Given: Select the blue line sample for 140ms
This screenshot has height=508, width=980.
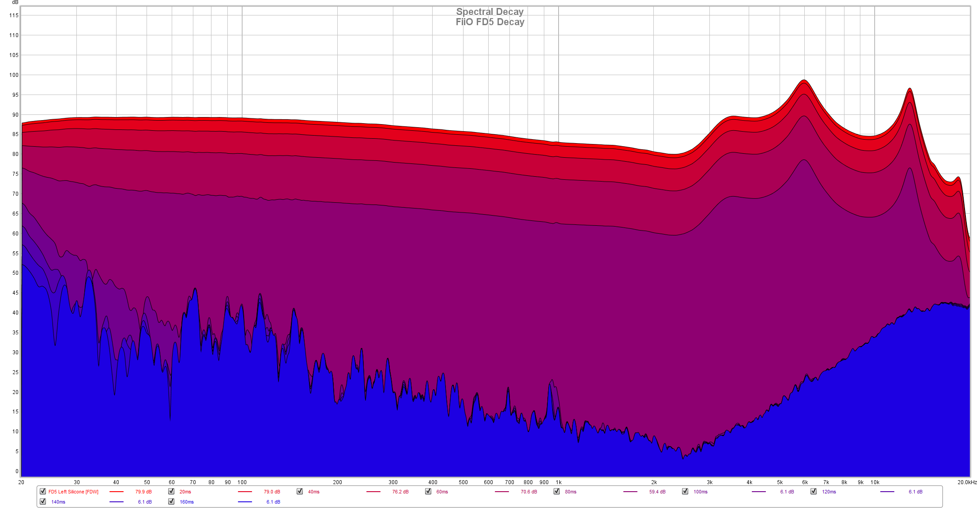Looking at the screenshot, I should (x=117, y=502).
